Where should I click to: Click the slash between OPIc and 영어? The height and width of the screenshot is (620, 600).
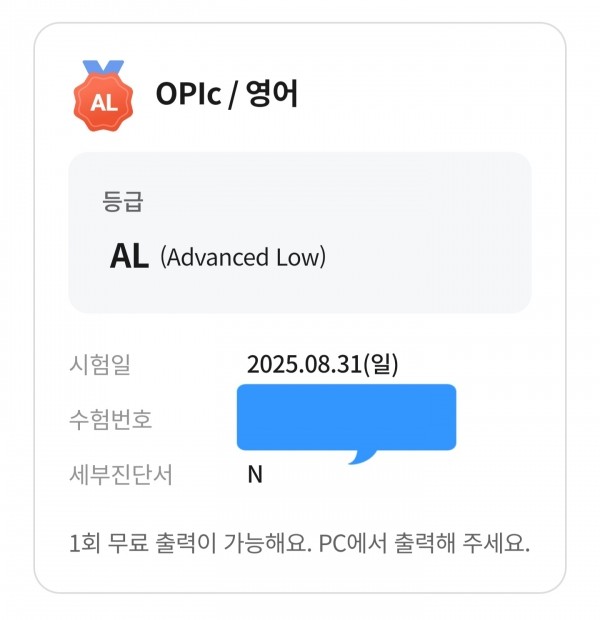tap(234, 94)
